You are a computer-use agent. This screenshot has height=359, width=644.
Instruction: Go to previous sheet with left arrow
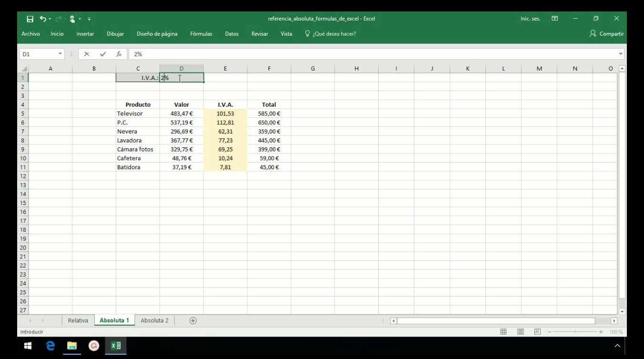pyautogui.click(x=31, y=320)
